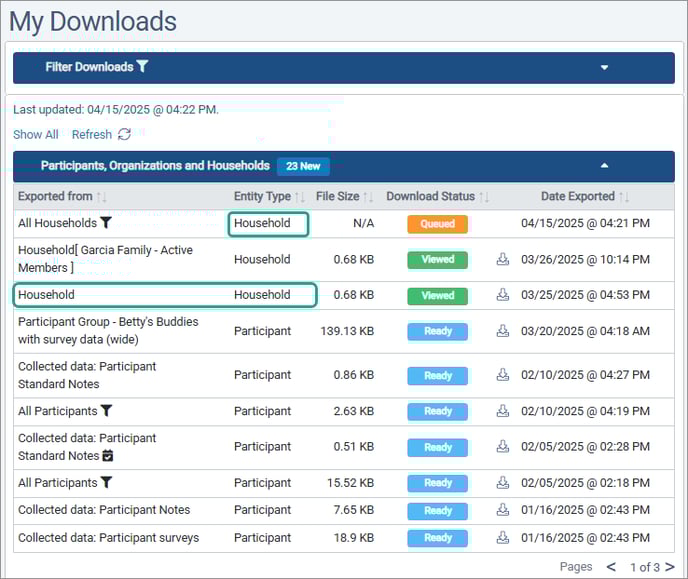Click the 139.13 KB file size cell
Viewport: 688px width, 579px height.
coord(347,331)
